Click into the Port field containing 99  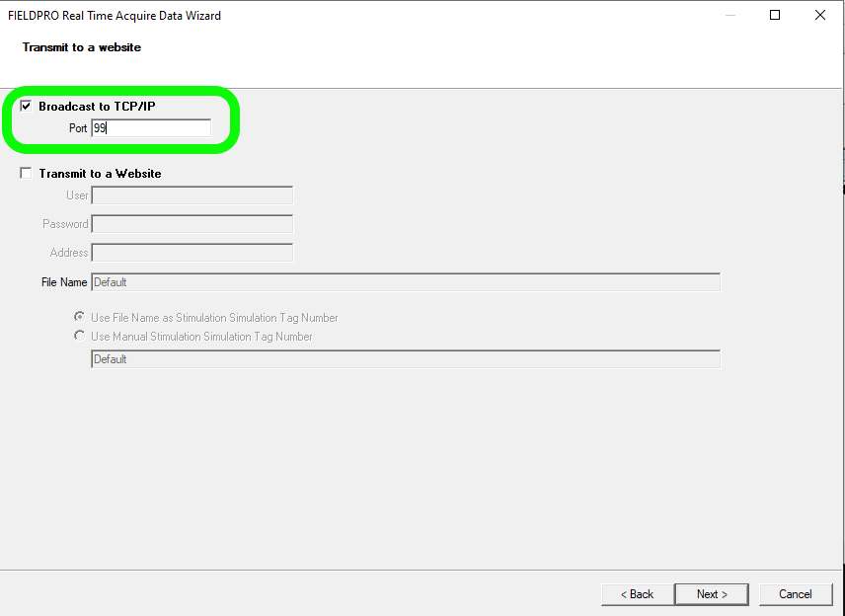151,128
